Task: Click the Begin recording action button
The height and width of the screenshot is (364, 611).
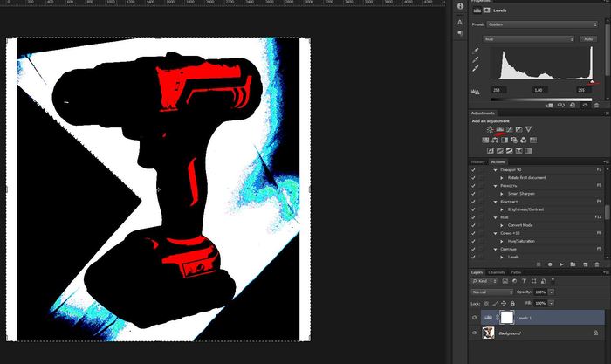Action: click(549, 263)
